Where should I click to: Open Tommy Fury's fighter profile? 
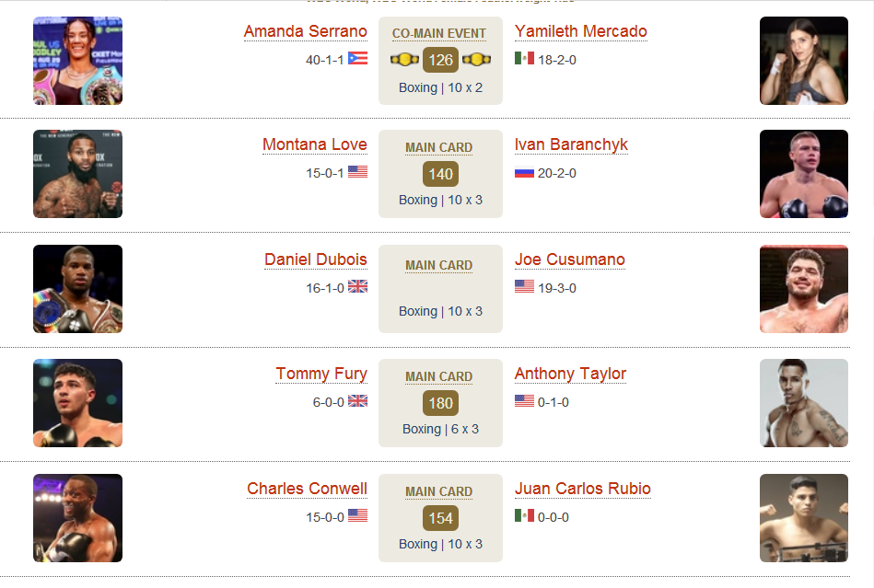(x=321, y=374)
